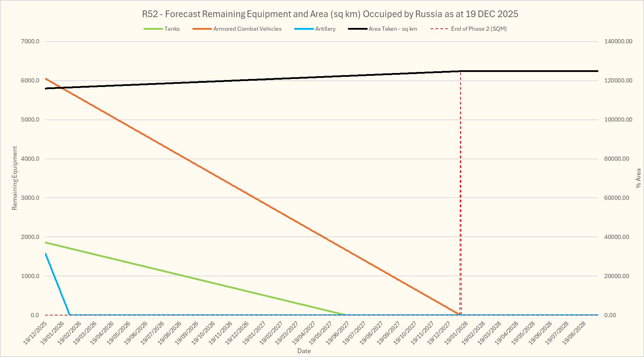Click the chart title text
Viewport: 644px width, 357px height.
330,14
